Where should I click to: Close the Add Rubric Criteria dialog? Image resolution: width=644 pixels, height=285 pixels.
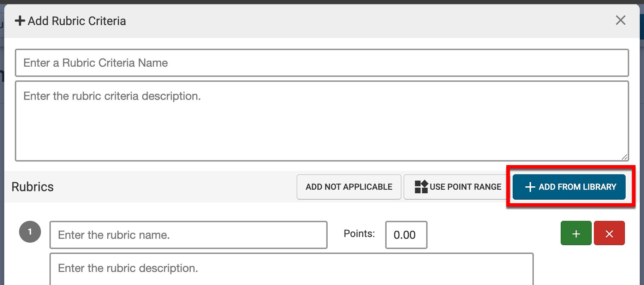click(620, 20)
